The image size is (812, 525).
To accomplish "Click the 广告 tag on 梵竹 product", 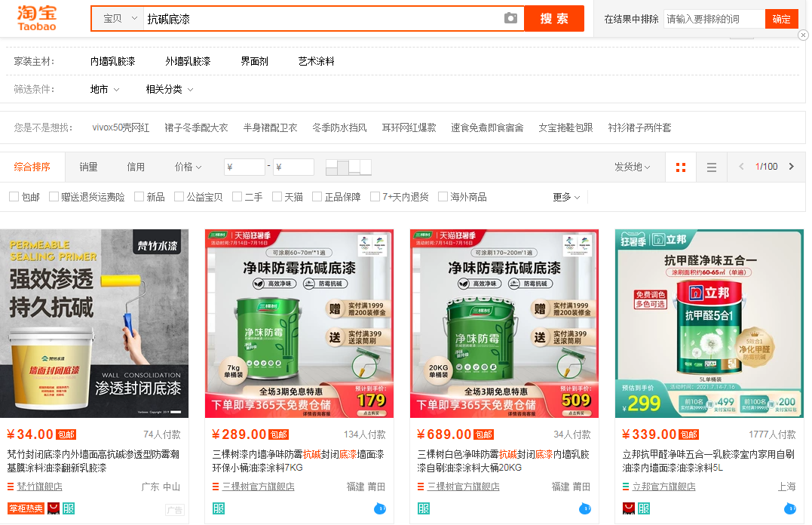I will [x=175, y=510].
